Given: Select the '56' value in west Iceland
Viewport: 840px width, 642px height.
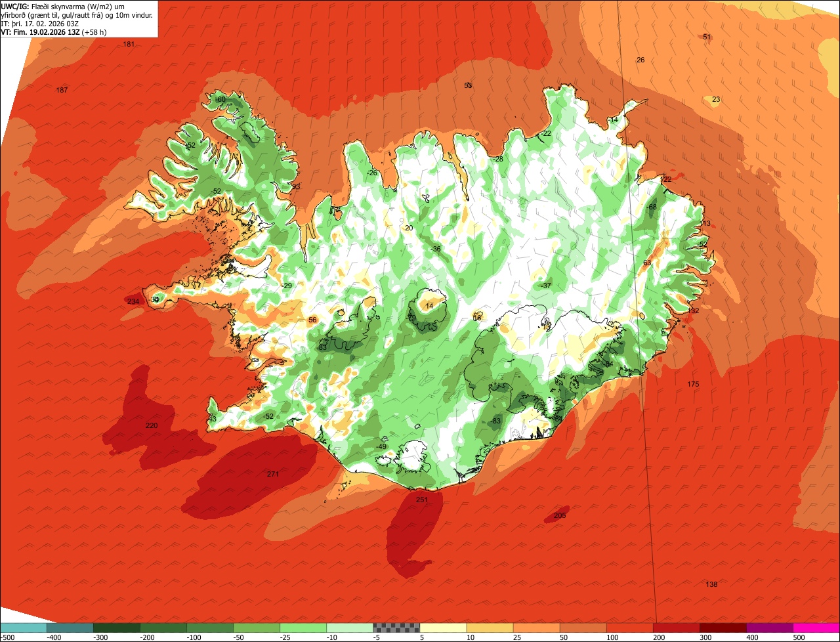Looking at the screenshot, I should pyautogui.click(x=312, y=320).
